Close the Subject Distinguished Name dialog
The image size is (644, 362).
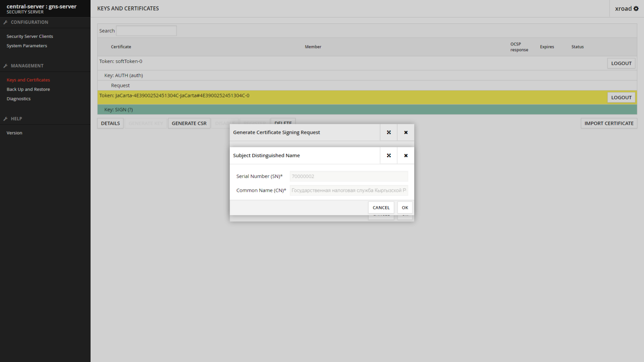[x=406, y=155]
